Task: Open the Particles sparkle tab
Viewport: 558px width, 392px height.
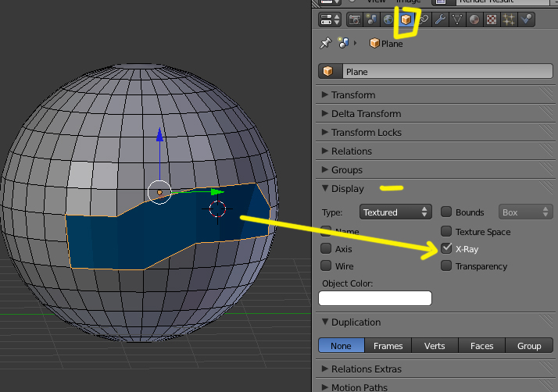Action: point(509,20)
